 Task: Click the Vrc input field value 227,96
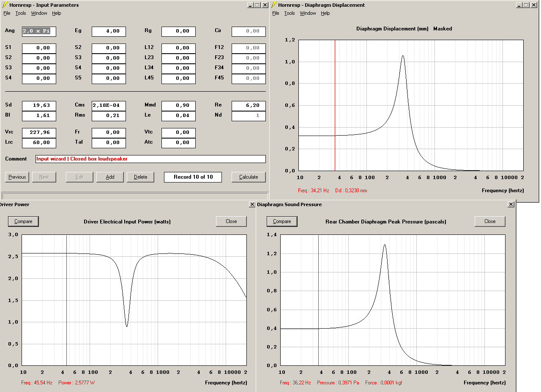[x=39, y=133]
